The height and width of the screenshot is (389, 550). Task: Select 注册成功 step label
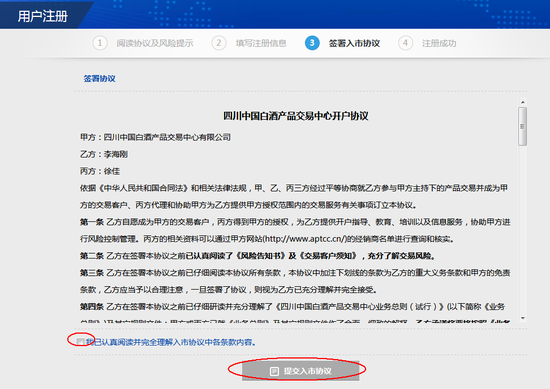[x=439, y=43]
